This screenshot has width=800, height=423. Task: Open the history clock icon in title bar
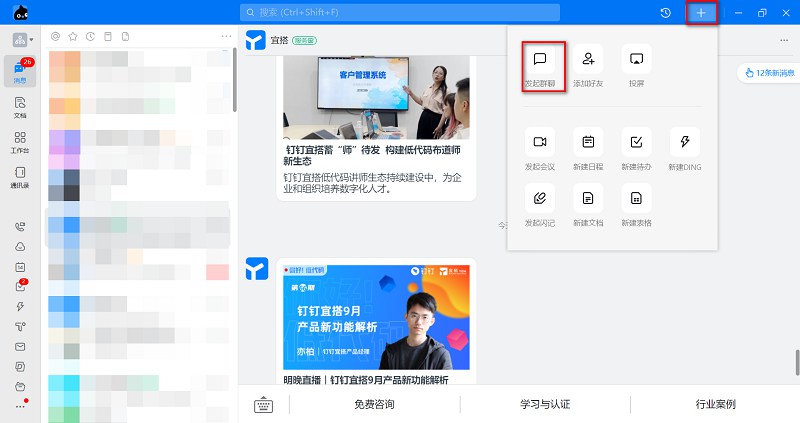point(665,13)
